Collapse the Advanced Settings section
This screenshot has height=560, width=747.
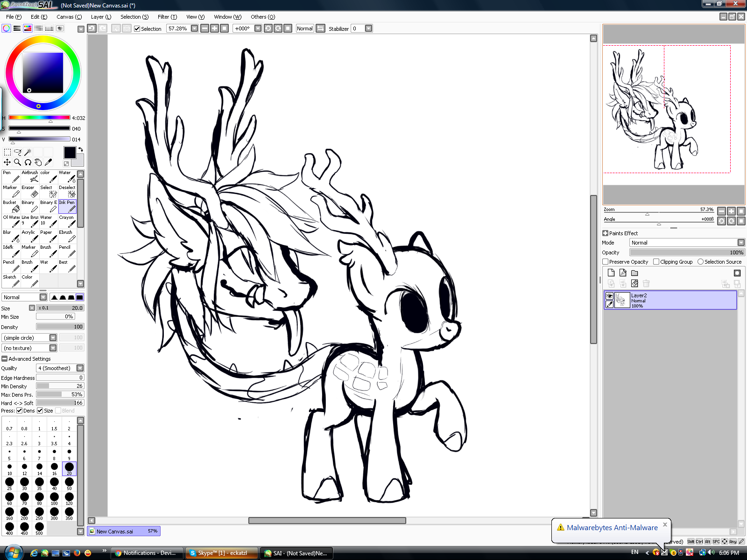(5, 359)
